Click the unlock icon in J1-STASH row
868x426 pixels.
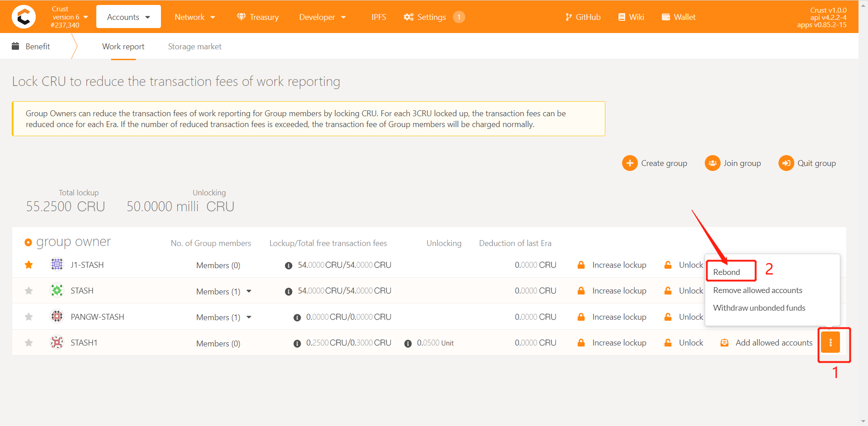668,265
